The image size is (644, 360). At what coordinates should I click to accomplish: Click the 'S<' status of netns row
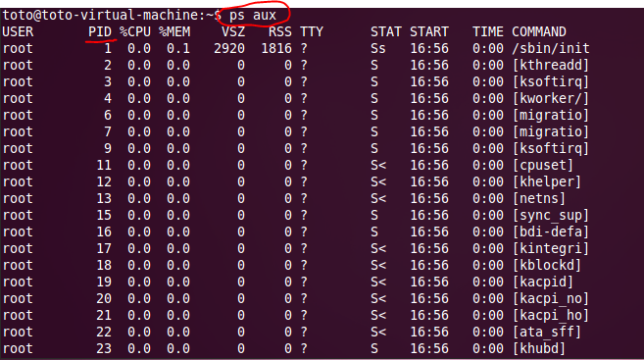378,198
